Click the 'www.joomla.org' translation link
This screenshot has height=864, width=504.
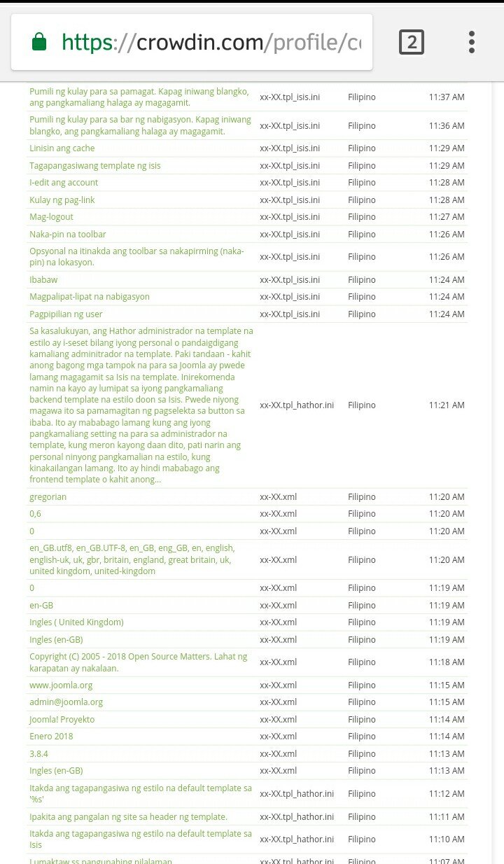click(61, 685)
